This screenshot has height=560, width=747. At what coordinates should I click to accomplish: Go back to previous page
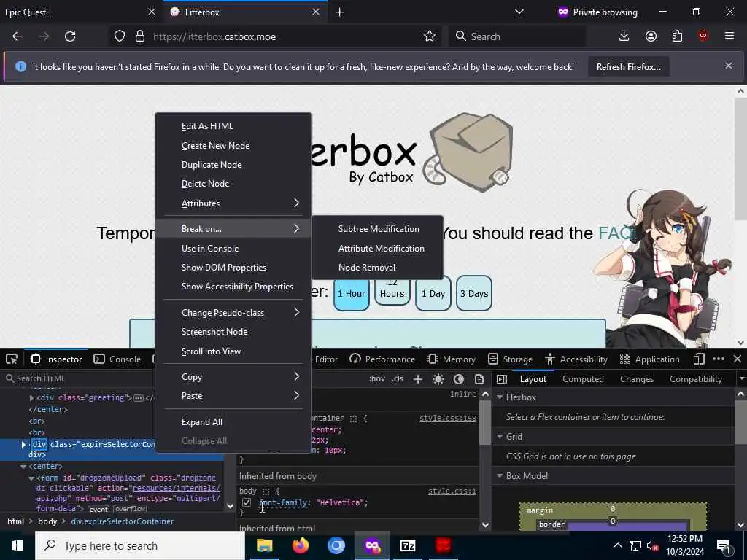[18, 36]
